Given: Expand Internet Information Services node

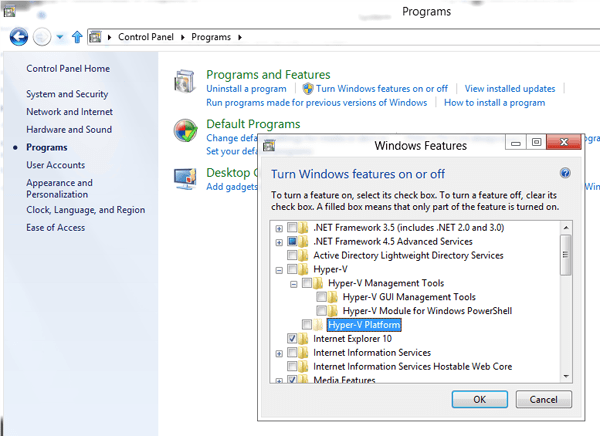Looking at the screenshot, I should click(279, 353).
